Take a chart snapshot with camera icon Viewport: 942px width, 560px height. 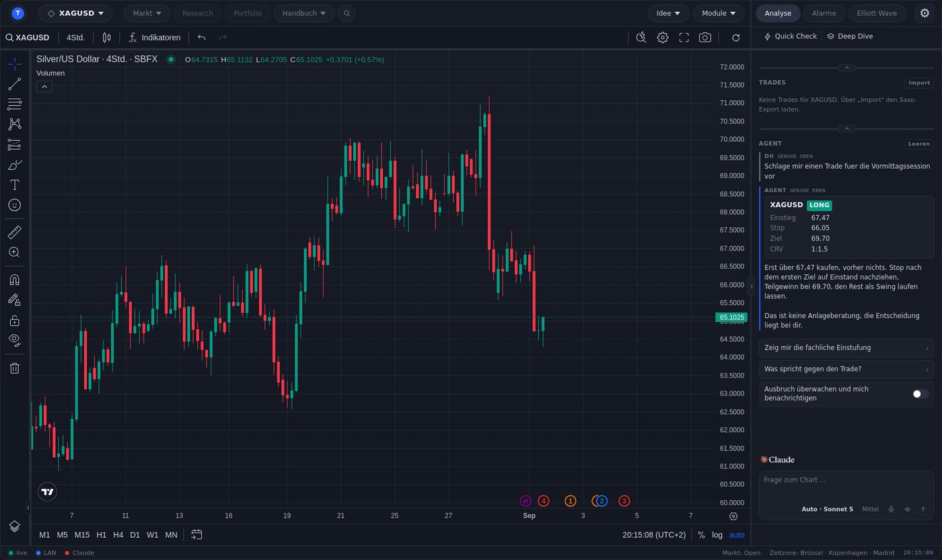(704, 38)
